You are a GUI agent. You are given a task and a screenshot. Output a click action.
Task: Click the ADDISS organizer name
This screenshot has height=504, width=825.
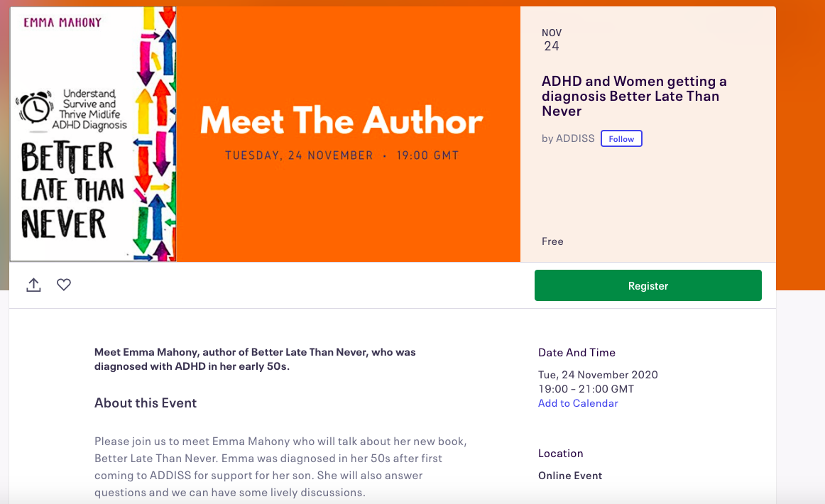click(x=574, y=138)
